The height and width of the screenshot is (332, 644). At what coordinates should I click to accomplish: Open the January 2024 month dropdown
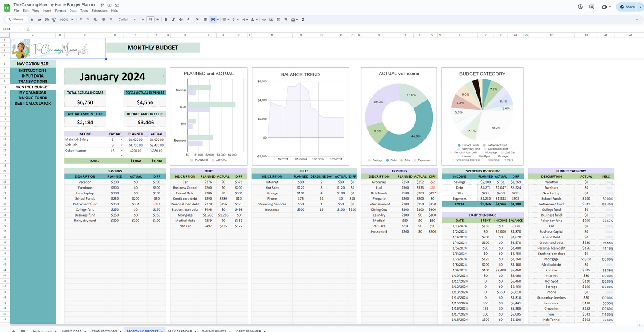163,76
